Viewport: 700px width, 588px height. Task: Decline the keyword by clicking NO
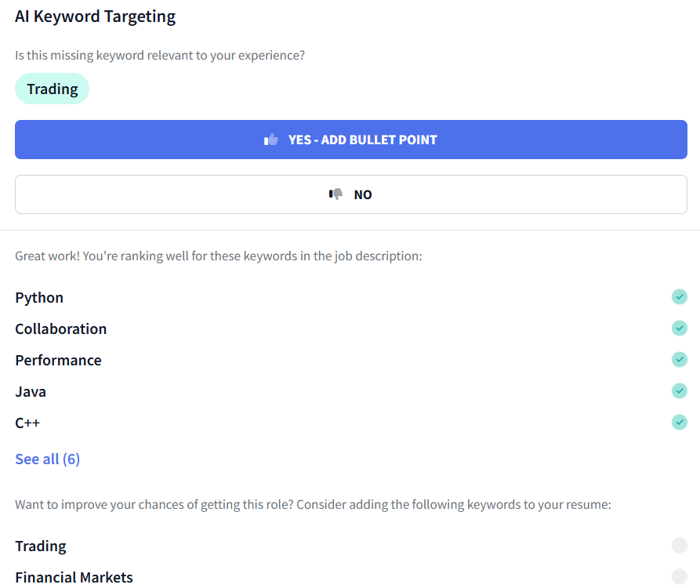coord(350,194)
